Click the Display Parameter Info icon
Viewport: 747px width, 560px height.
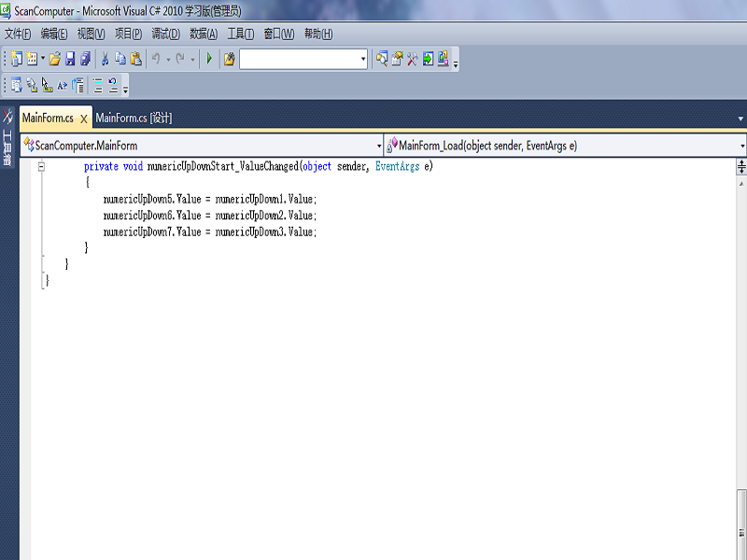pyautogui.click(x=32, y=86)
